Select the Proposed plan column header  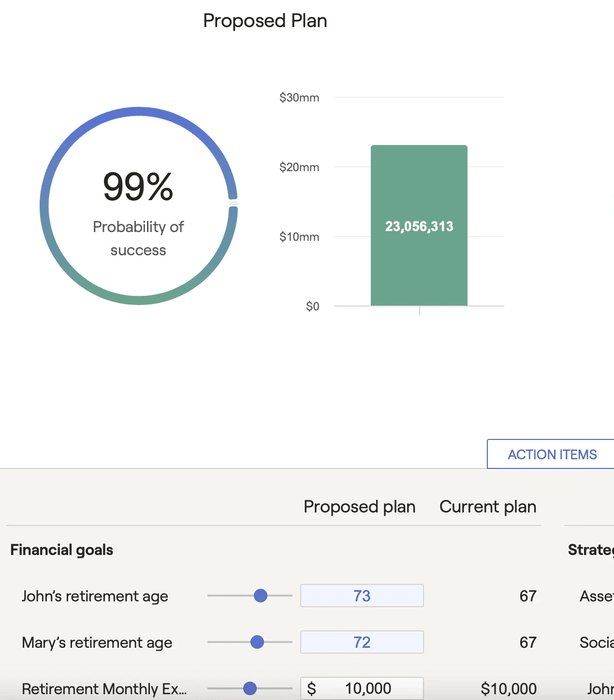click(359, 507)
